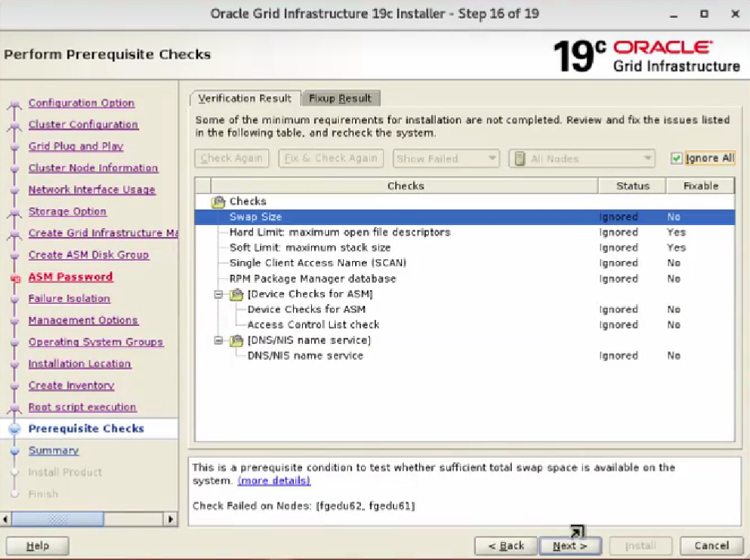
Task: Select Soft Limit: maximum stack size row
Action: 465,248
